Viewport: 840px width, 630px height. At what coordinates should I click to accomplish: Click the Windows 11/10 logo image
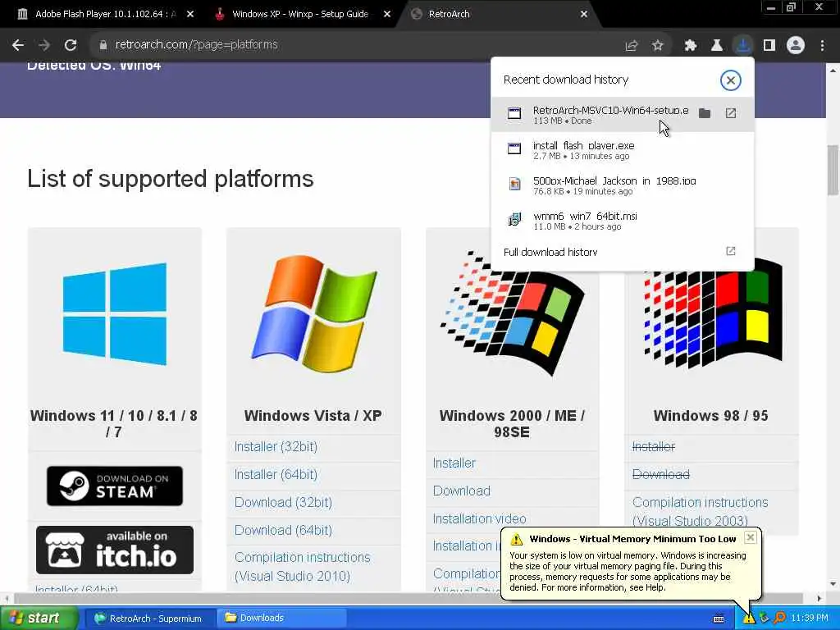(115, 314)
